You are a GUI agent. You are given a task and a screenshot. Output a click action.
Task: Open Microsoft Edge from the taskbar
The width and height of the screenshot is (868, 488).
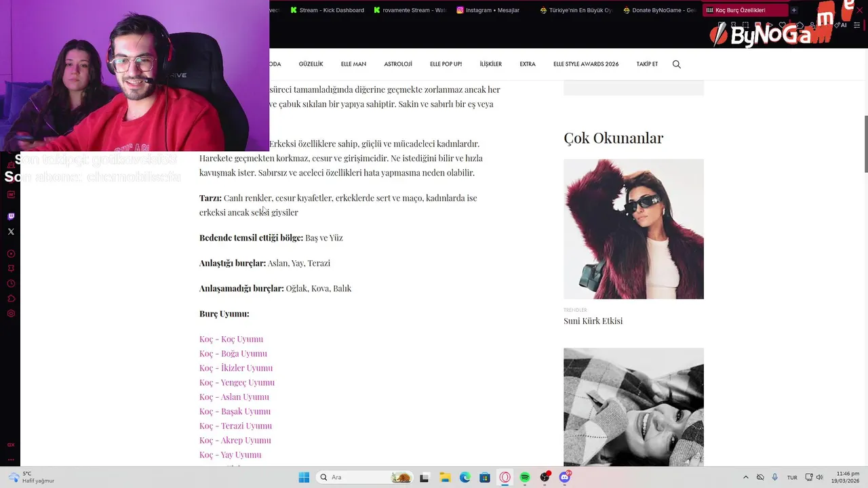465,477
